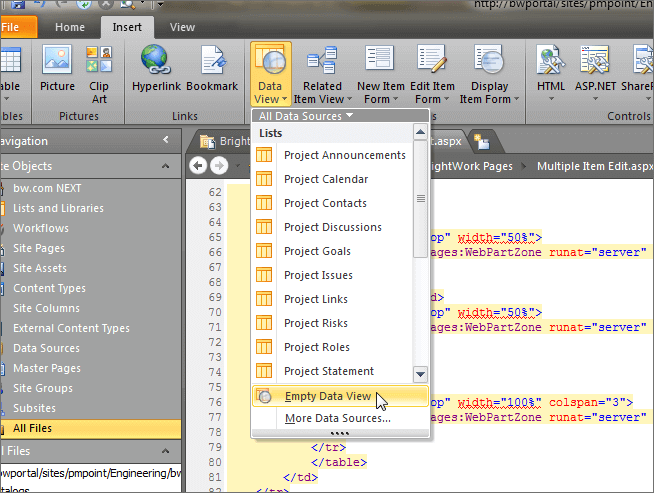
Task: Click the New Item Form icon
Action: [x=379, y=58]
